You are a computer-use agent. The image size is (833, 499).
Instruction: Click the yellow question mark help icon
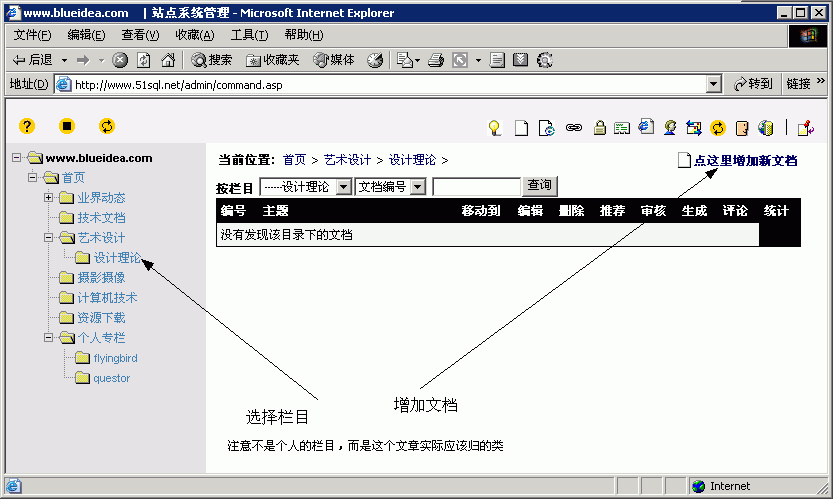point(27,126)
